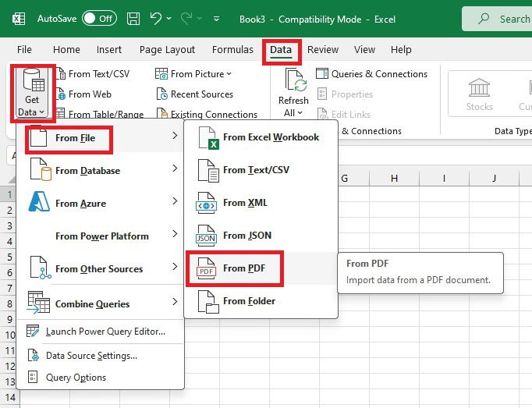532x408 pixels.
Task: Click the Get Data button
Action: click(32, 92)
